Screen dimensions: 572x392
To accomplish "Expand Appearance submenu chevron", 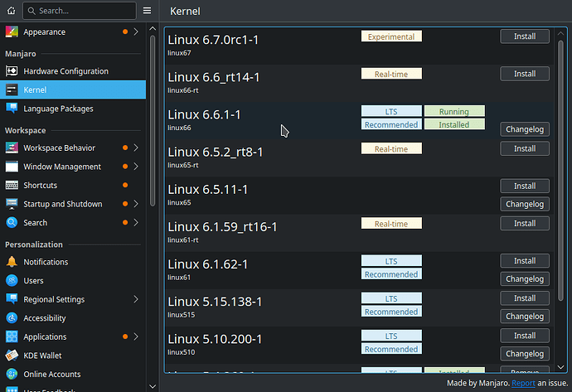I will (136, 31).
